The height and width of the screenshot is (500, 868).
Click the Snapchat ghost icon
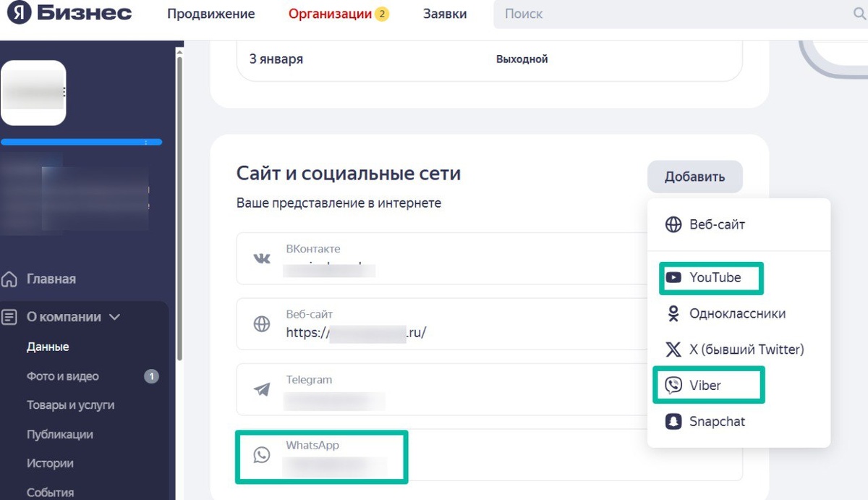tap(673, 421)
